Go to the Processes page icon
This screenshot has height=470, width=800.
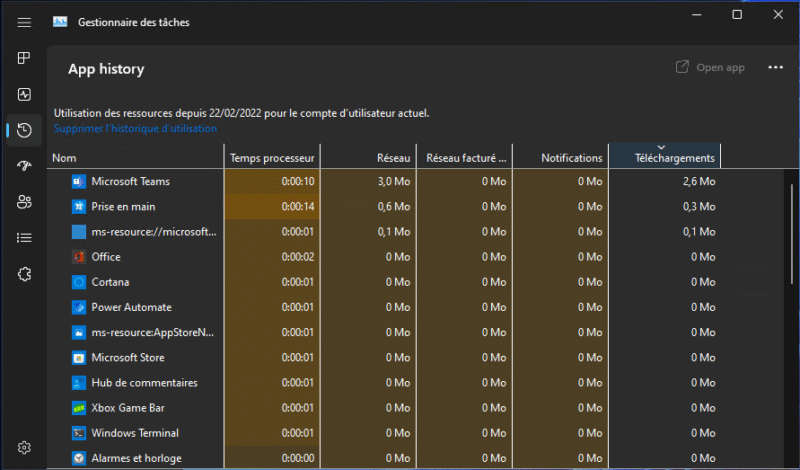(24, 58)
